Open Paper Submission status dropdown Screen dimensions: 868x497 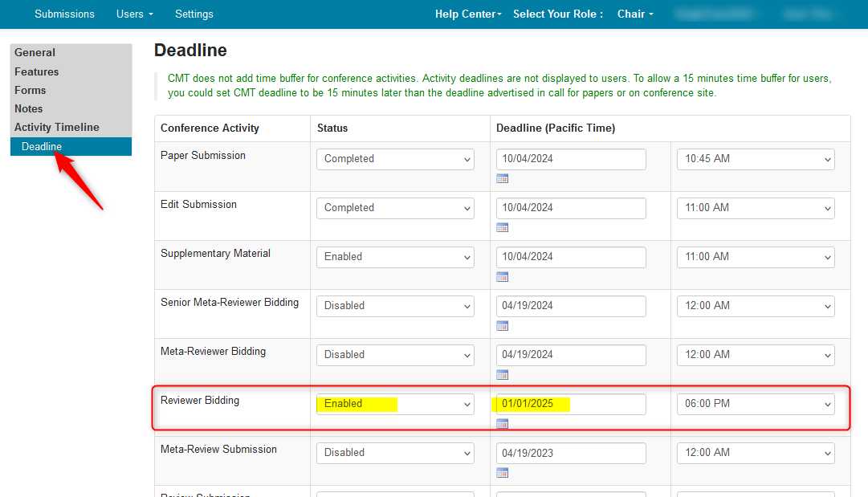395,159
